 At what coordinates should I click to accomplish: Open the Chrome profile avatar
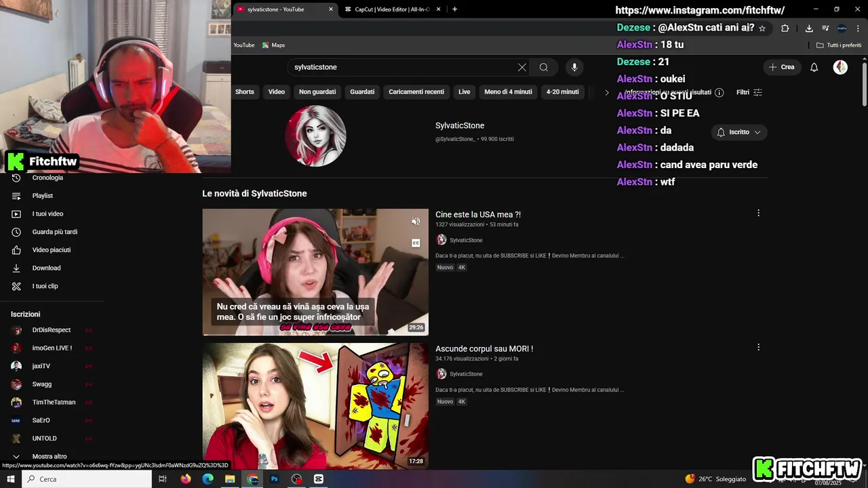(x=842, y=28)
